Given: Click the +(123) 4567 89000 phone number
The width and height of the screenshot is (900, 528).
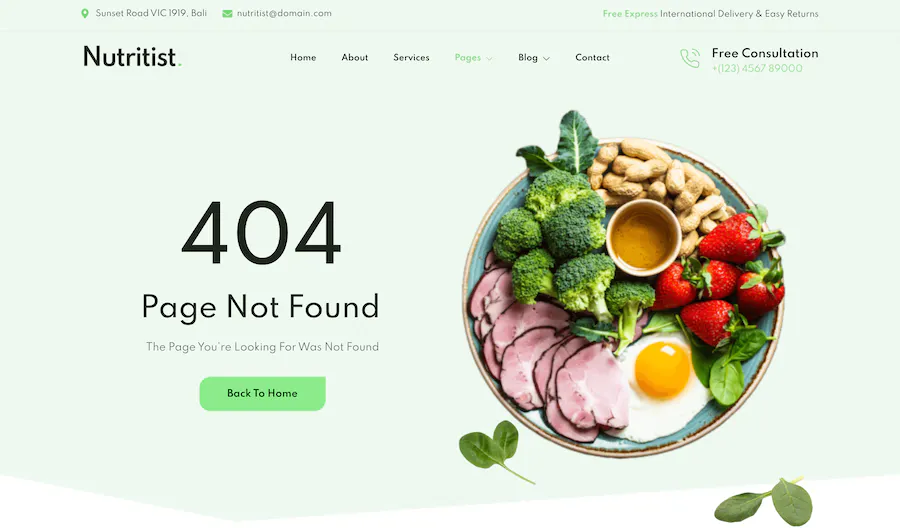Looking at the screenshot, I should 757,68.
